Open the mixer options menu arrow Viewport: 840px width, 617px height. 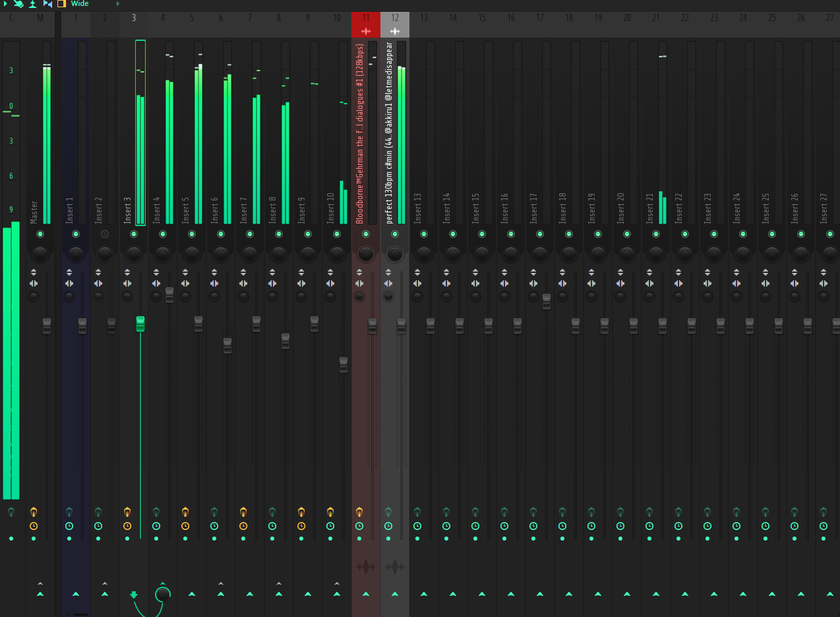4,4
